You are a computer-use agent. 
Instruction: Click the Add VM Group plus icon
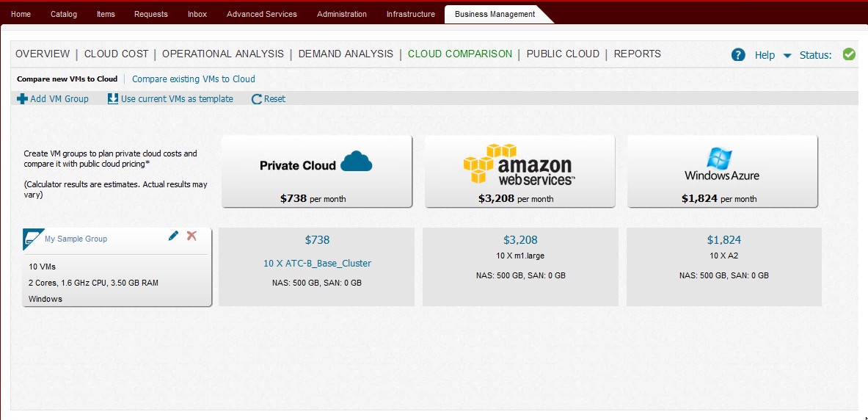point(22,99)
